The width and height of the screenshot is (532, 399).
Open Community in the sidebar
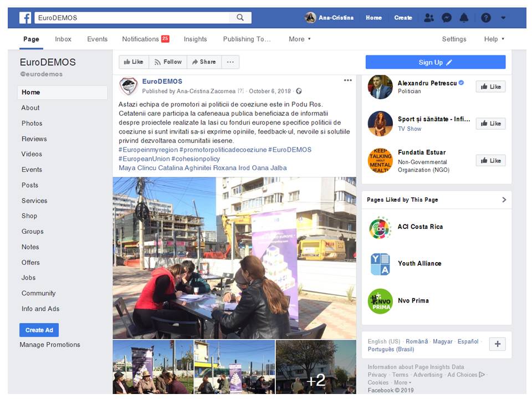coord(38,293)
